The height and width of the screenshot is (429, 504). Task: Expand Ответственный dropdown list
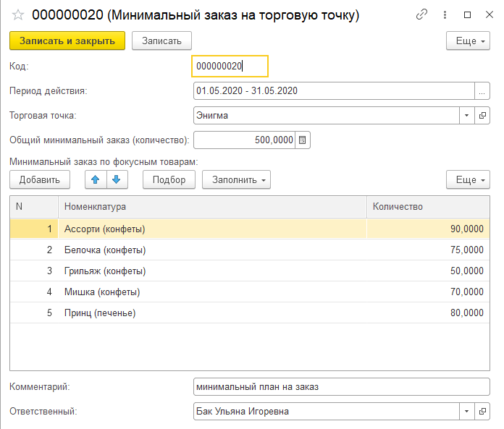[x=467, y=412]
